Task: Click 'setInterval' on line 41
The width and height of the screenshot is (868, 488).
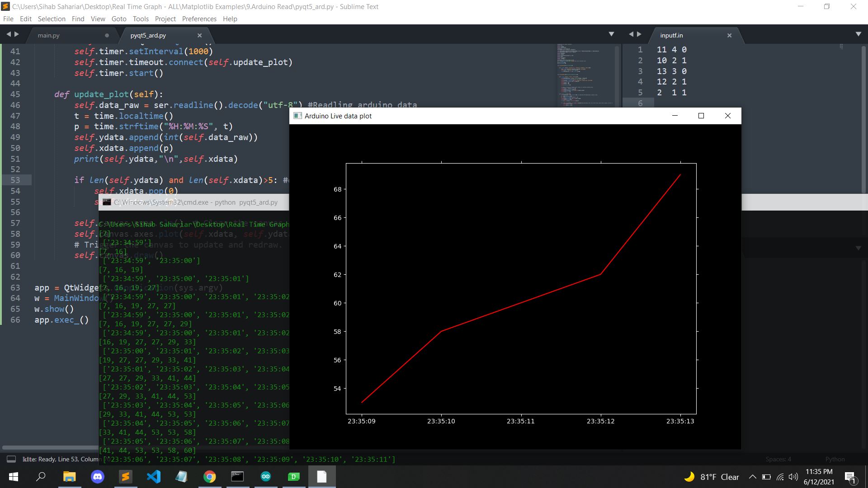Action: pyautogui.click(x=156, y=51)
